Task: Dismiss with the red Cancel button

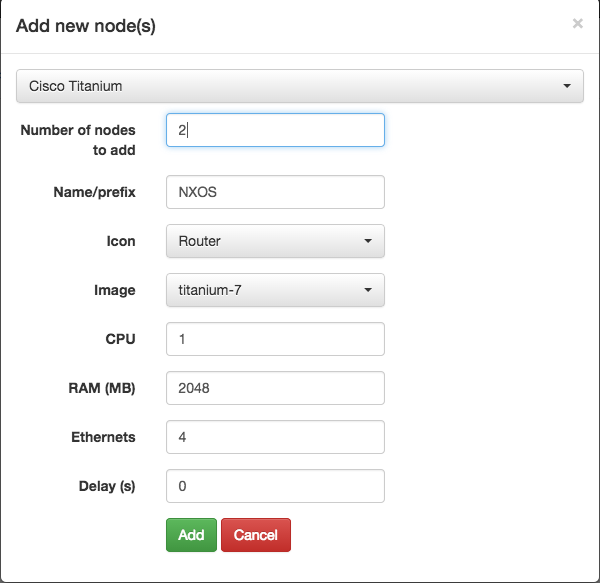Action: (256, 535)
